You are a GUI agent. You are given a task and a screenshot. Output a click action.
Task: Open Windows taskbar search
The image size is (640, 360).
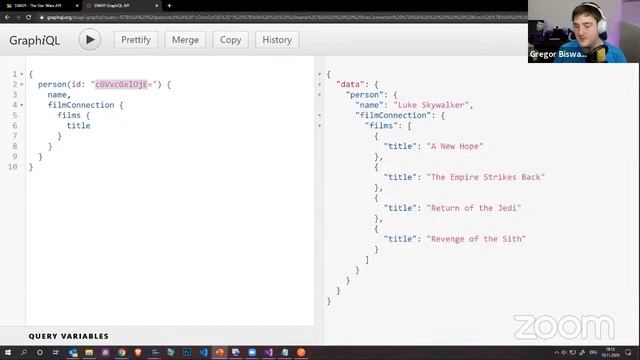point(24,352)
